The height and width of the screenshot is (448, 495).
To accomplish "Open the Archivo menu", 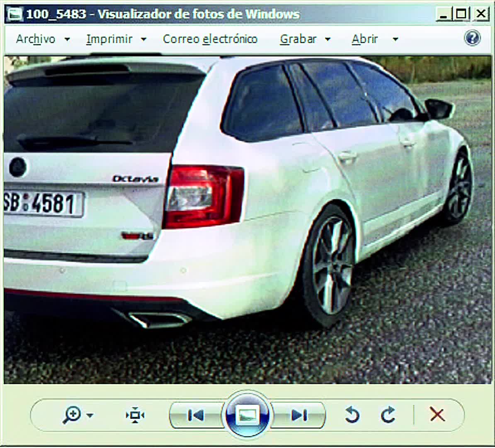I will pos(36,39).
